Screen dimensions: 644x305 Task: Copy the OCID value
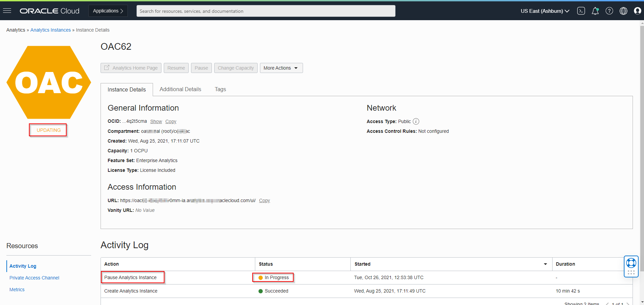click(x=171, y=121)
